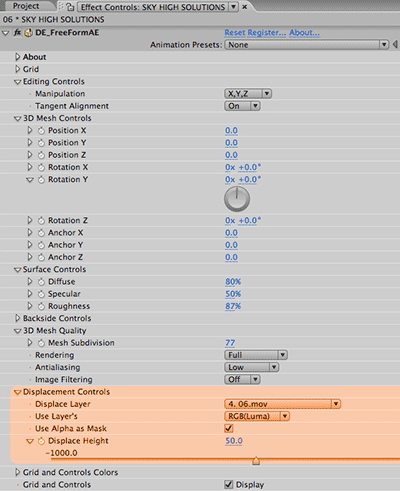
Task: Toggle the Displace Height stopwatch
Action: pyautogui.click(x=41, y=441)
